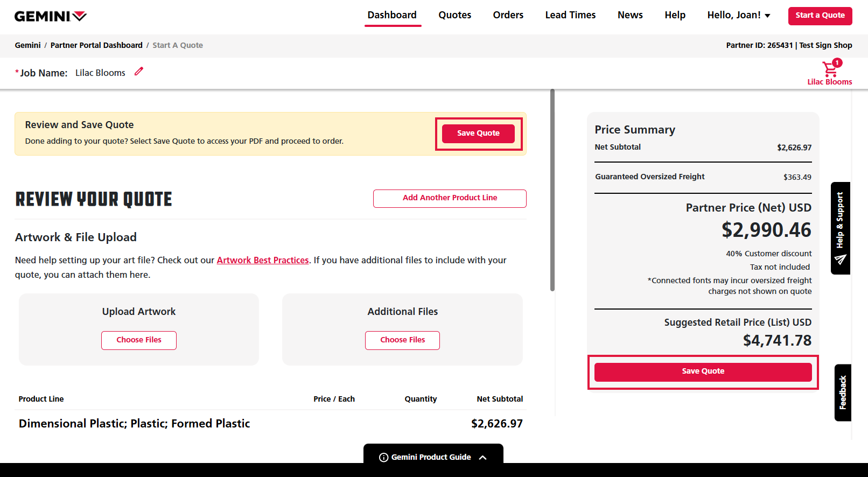This screenshot has width=868, height=477.
Task: Go to the Dashboard tab
Action: click(x=392, y=15)
